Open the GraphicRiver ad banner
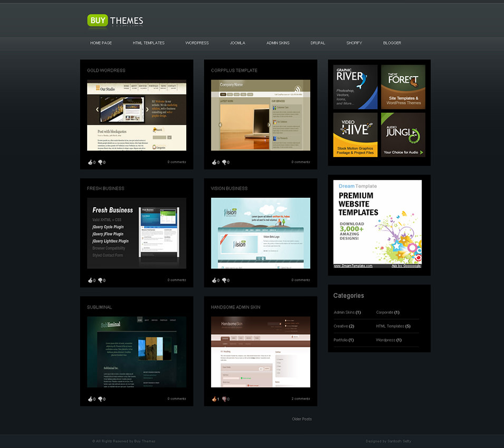504x448 pixels. pyautogui.click(x=355, y=86)
